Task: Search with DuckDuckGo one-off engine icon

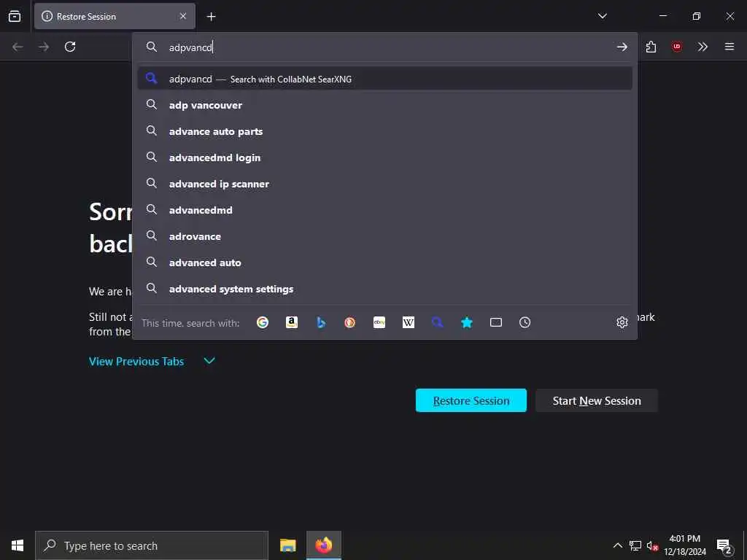Action: pyautogui.click(x=349, y=322)
